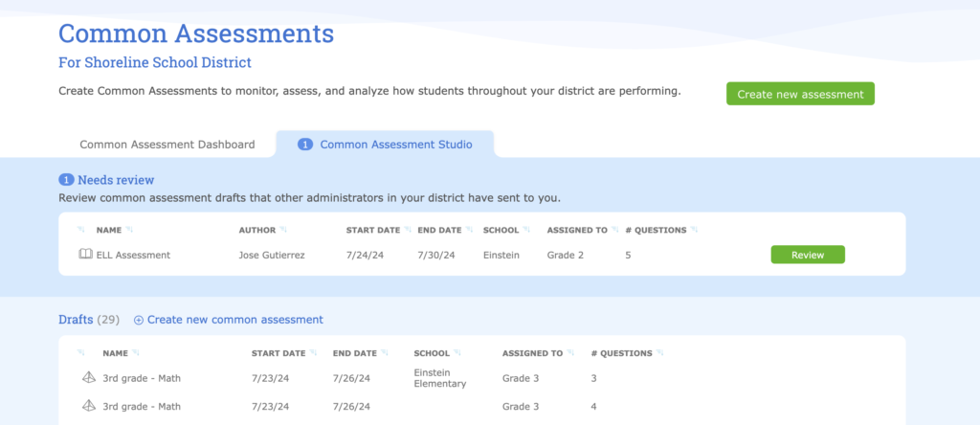Click the math shape icon of first draft
Image resolution: width=980 pixels, height=425 pixels.
pyautogui.click(x=89, y=377)
